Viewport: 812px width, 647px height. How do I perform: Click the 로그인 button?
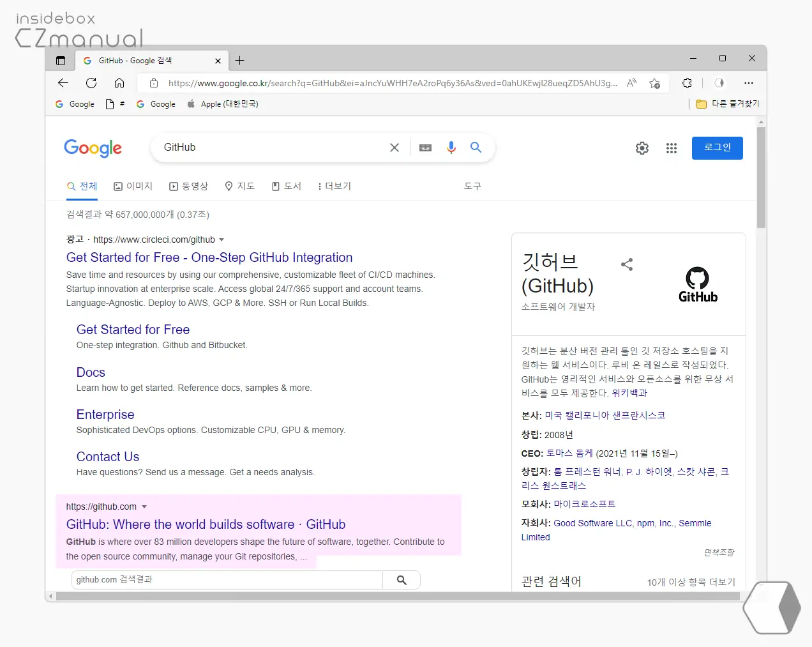coord(718,148)
